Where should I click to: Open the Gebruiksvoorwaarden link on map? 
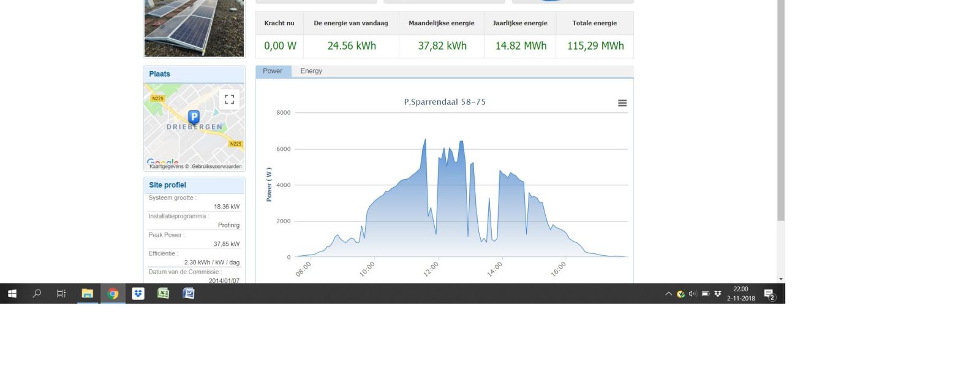(x=217, y=166)
